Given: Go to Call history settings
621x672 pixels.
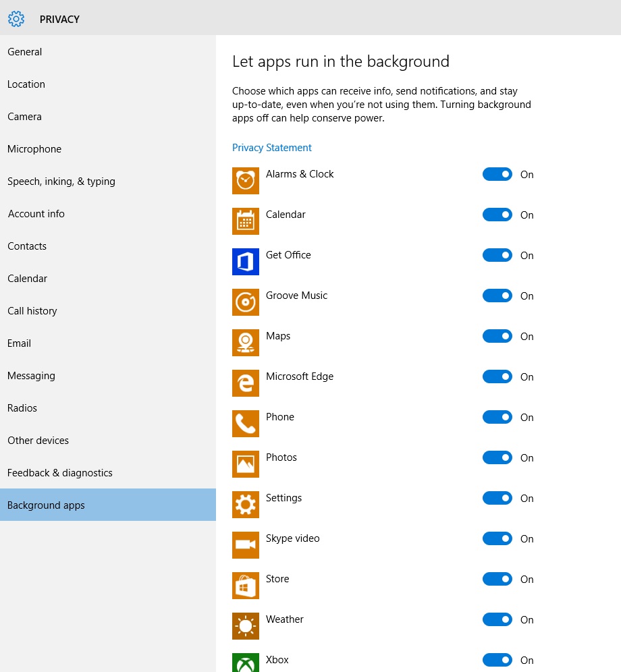Looking at the screenshot, I should pos(107,311).
